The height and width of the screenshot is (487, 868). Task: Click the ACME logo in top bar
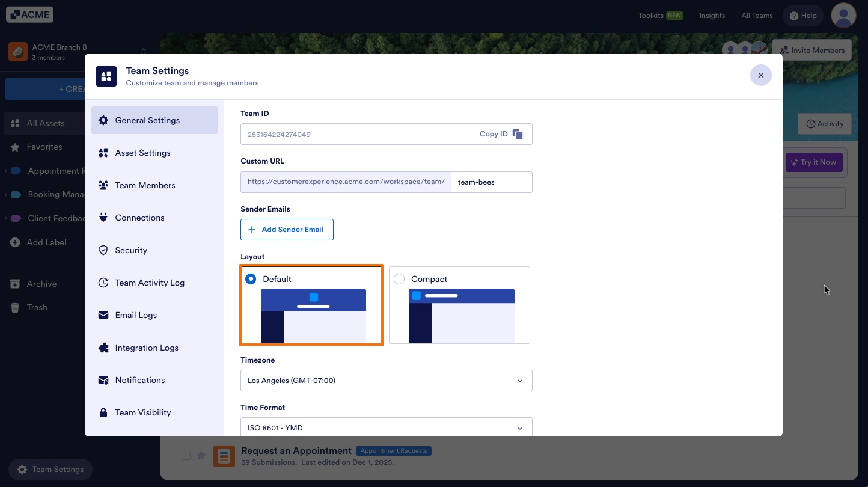click(30, 14)
